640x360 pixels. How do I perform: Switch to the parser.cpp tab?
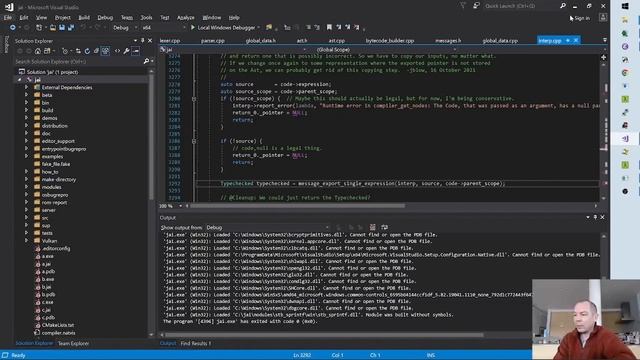pos(213,40)
